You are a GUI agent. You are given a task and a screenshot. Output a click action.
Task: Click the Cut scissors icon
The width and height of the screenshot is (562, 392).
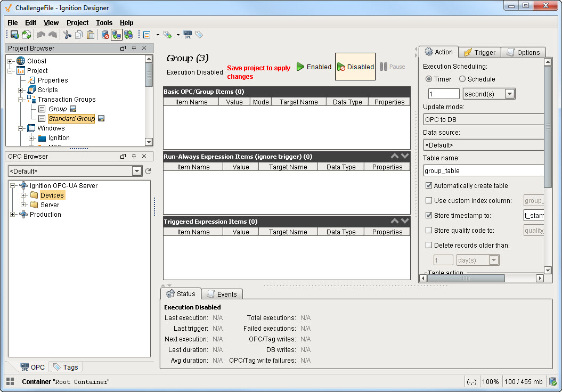[67, 35]
